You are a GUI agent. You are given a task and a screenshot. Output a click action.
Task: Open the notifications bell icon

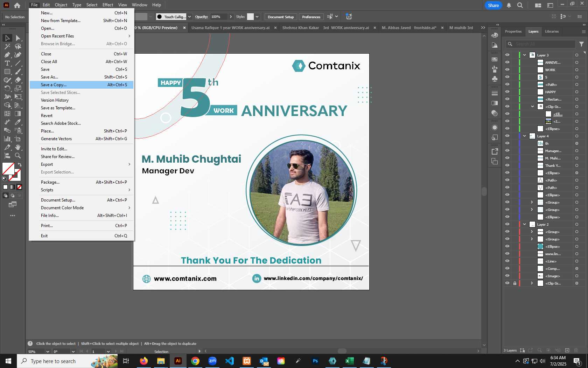(509, 5)
